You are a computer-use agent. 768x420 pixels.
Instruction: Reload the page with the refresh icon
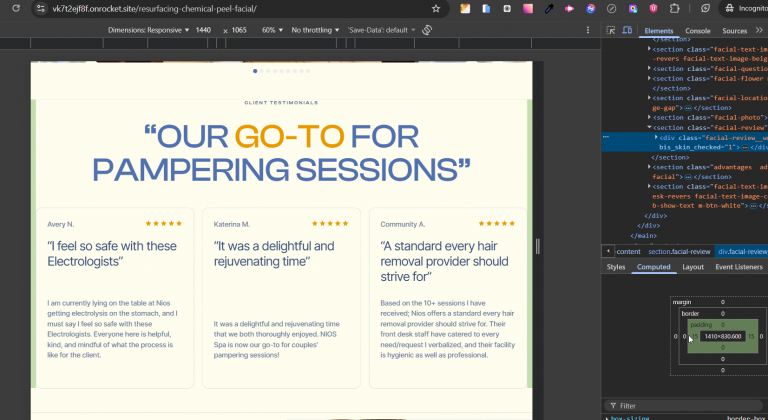click(16, 8)
